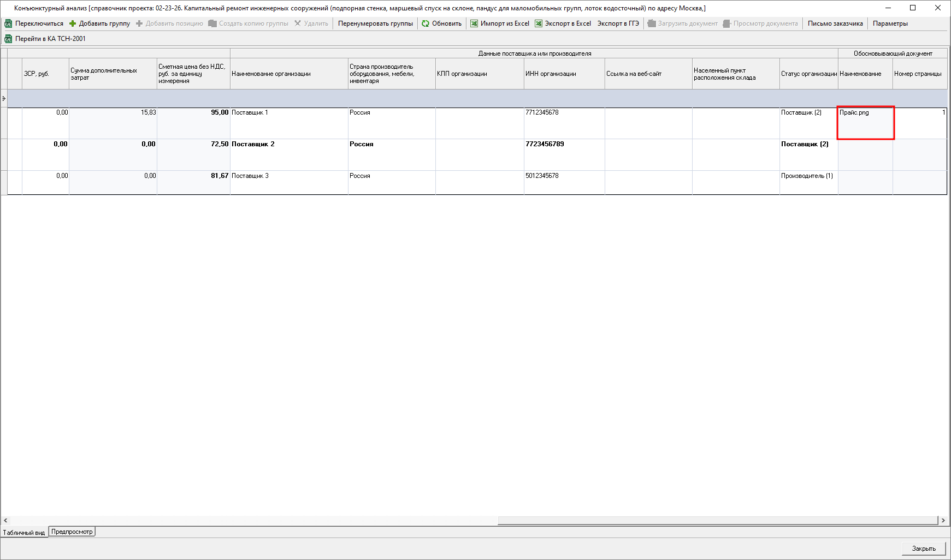Click Экспорт в ГГЭ toolbar item
The width and height of the screenshot is (951, 560).
[618, 23]
